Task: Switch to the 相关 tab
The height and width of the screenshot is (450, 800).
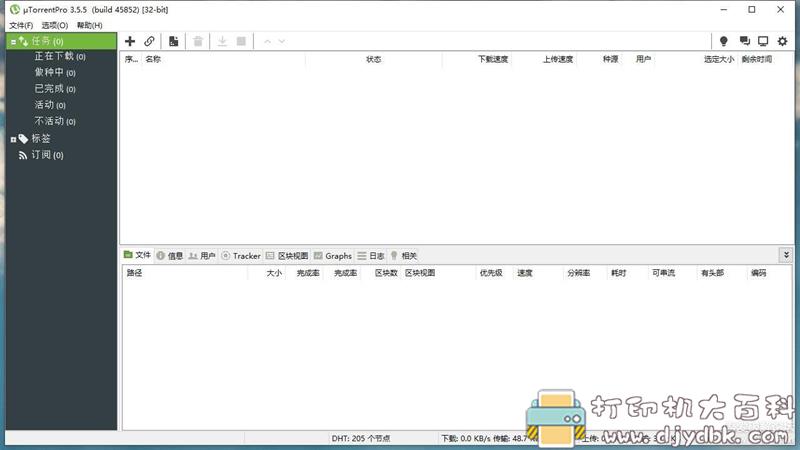Action: 404,256
